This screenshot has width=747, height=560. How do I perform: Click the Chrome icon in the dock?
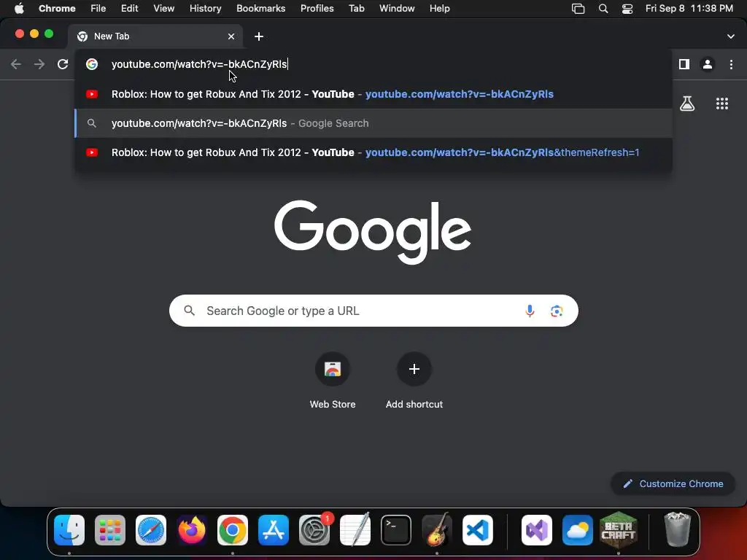(x=233, y=530)
